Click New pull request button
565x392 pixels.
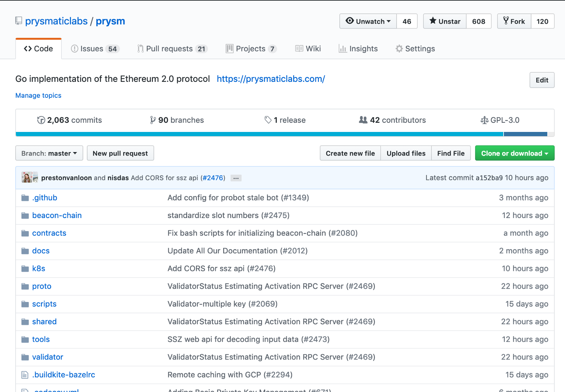(x=120, y=153)
